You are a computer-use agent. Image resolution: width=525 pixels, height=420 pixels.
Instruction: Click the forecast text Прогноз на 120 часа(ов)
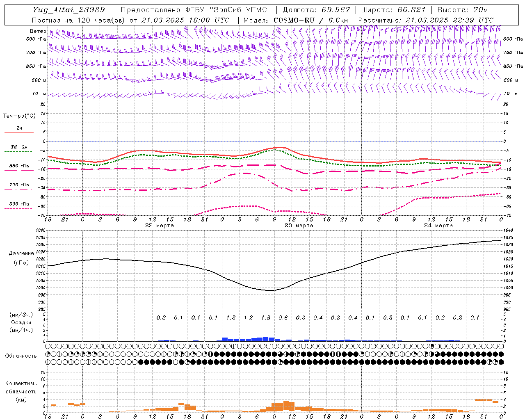(x=78, y=20)
